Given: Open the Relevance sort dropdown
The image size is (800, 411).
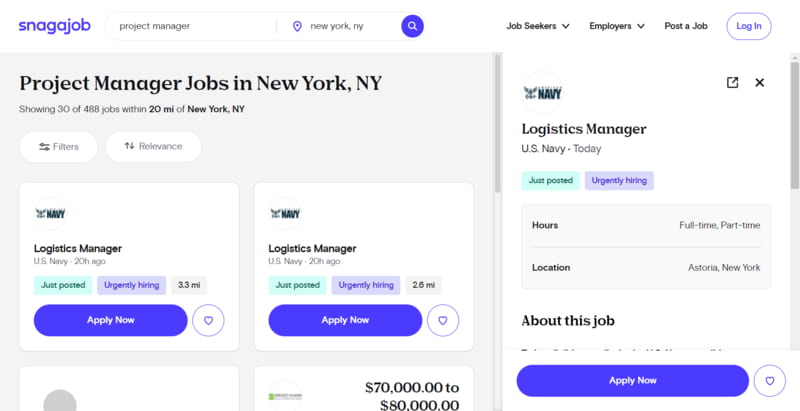Looking at the screenshot, I should click(x=153, y=146).
